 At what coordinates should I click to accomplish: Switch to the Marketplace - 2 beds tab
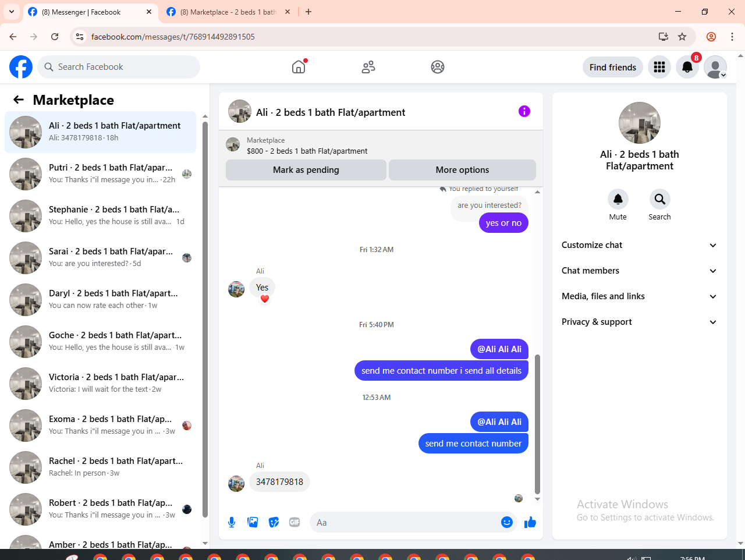tap(228, 12)
